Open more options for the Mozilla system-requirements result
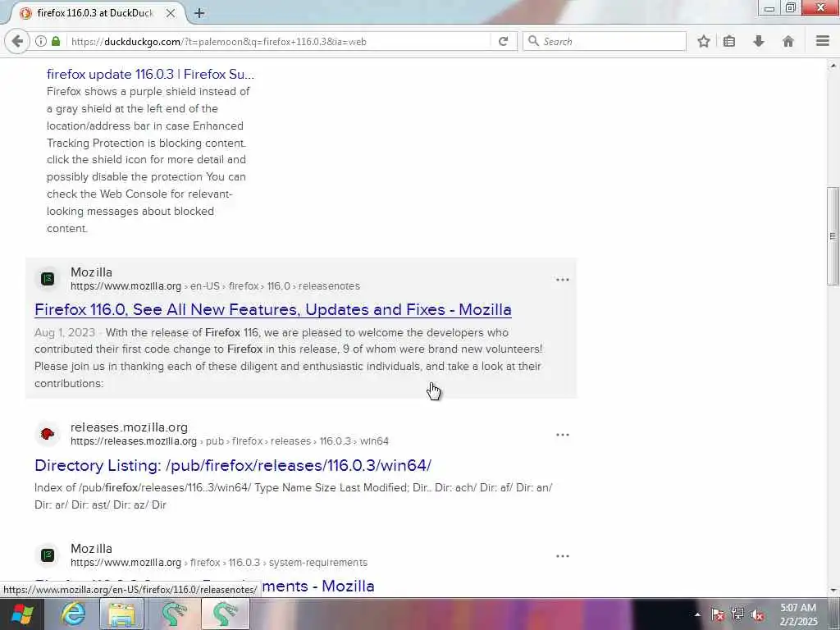Viewport: 840px width, 630px height. tap(563, 556)
